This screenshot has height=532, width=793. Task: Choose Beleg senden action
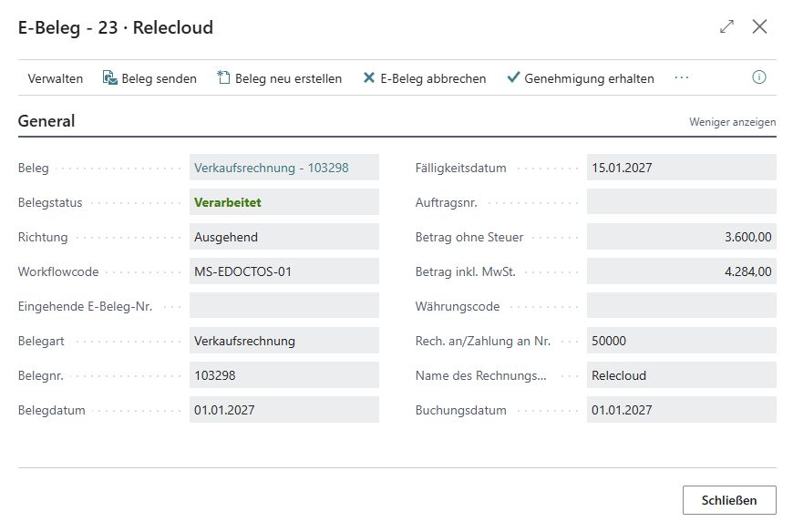[149, 78]
